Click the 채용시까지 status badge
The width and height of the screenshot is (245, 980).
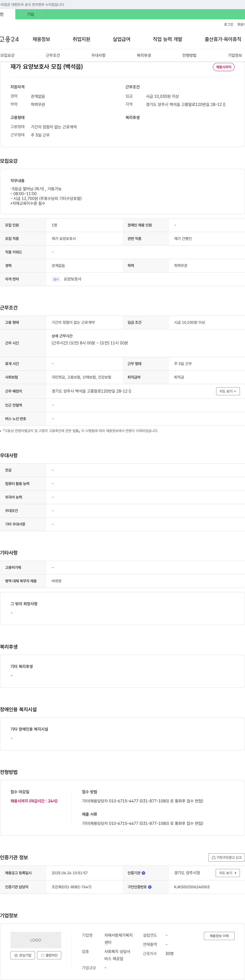(x=224, y=67)
